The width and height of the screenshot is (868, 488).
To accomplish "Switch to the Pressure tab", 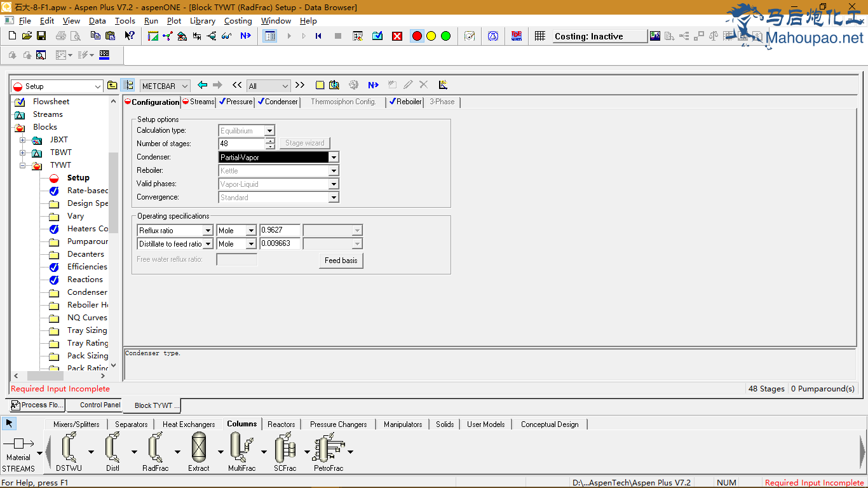I will 236,102.
